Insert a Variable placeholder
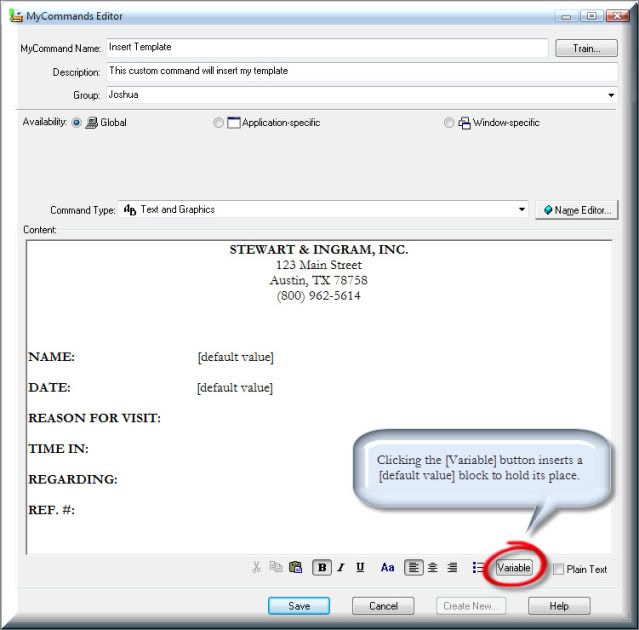Image resolution: width=639 pixels, height=630 pixels. point(514,567)
